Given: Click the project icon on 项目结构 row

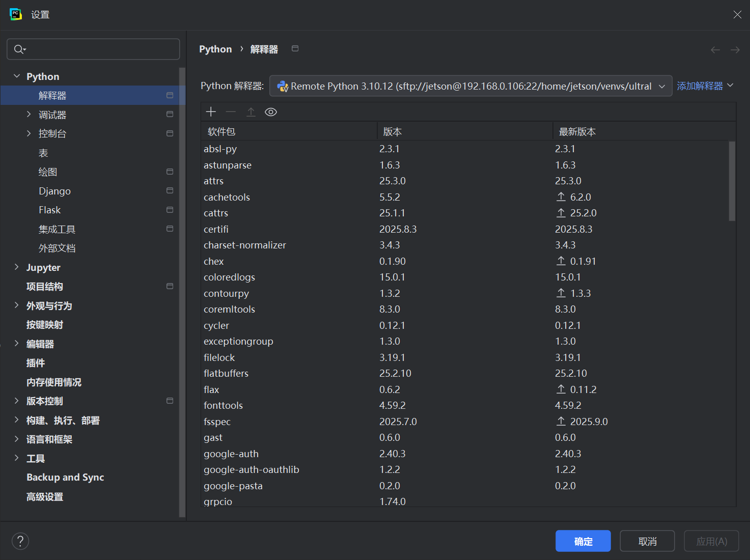Looking at the screenshot, I should [x=170, y=286].
